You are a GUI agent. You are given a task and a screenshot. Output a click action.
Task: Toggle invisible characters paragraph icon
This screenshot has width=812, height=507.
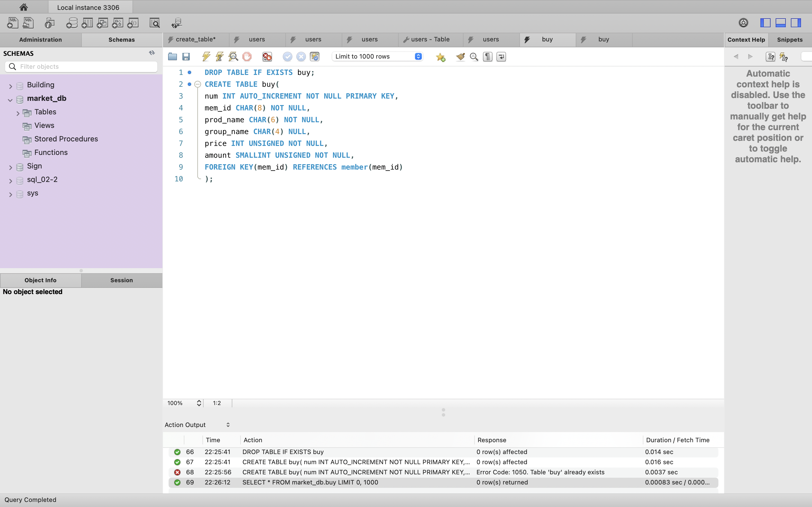487,57
